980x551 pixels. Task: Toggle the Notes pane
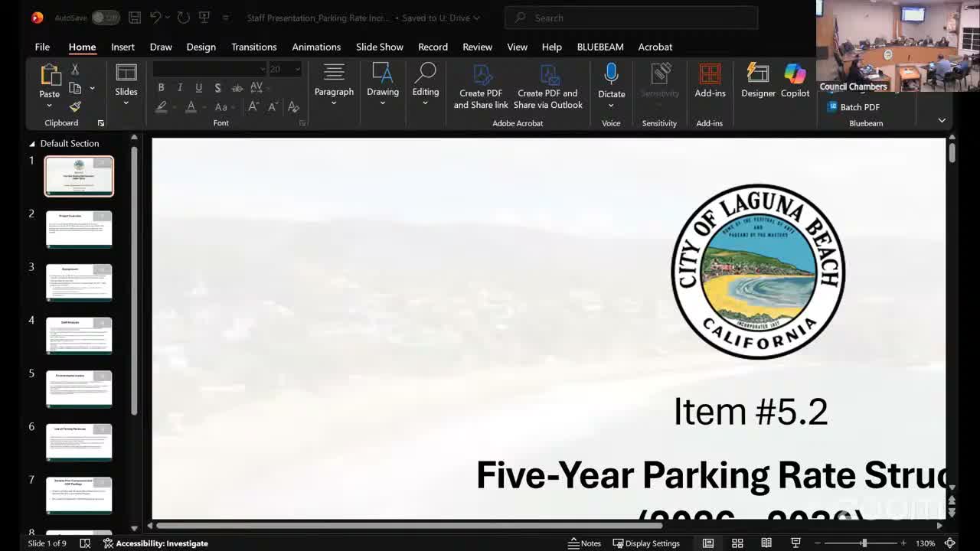[584, 543]
